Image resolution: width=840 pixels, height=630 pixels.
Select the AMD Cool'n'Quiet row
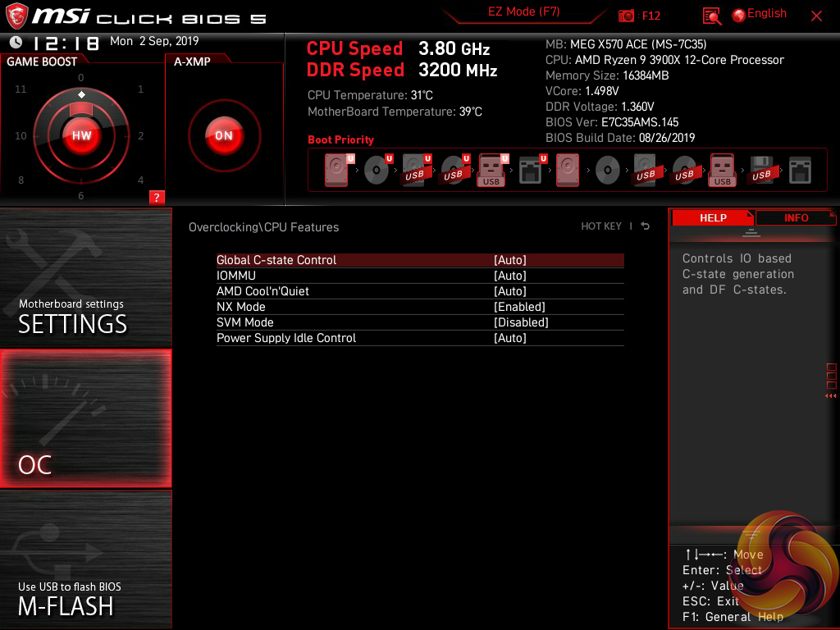420,291
